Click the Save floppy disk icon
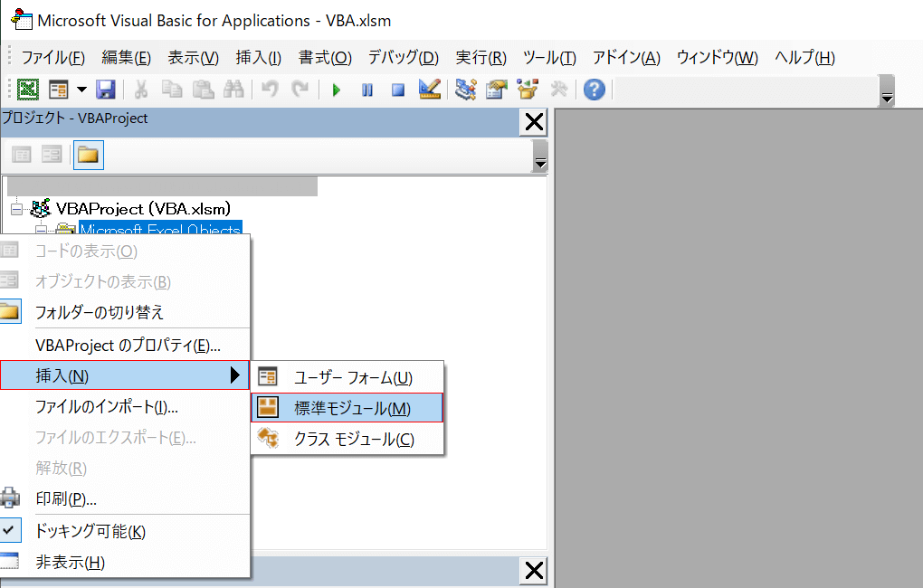Viewport: 923px width, 588px height. point(105,90)
